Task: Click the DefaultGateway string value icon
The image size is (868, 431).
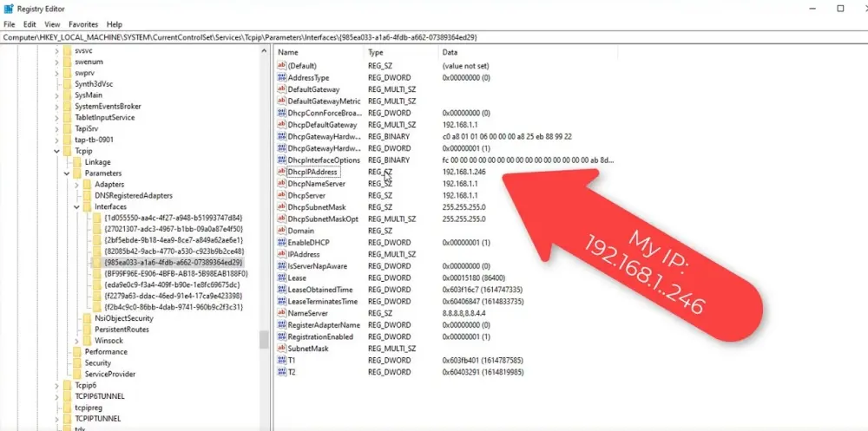Action: (x=281, y=89)
